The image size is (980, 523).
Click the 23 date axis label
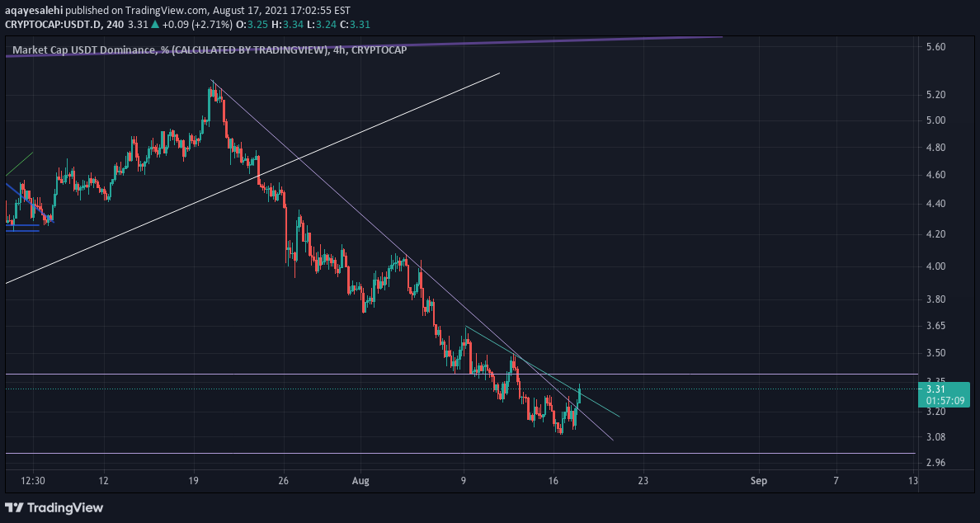tap(643, 480)
